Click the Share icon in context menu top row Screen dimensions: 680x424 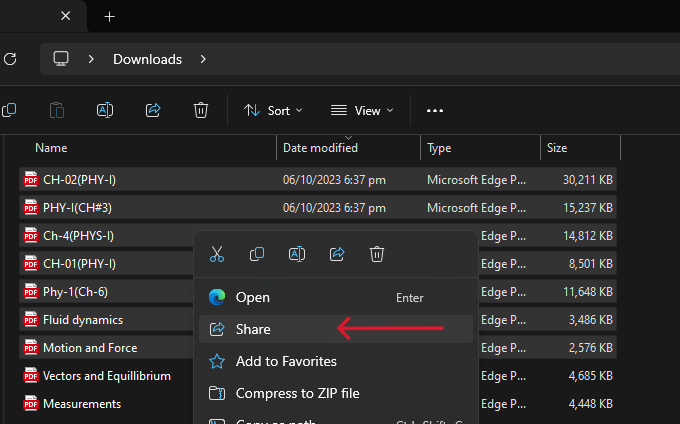click(x=337, y=254)
